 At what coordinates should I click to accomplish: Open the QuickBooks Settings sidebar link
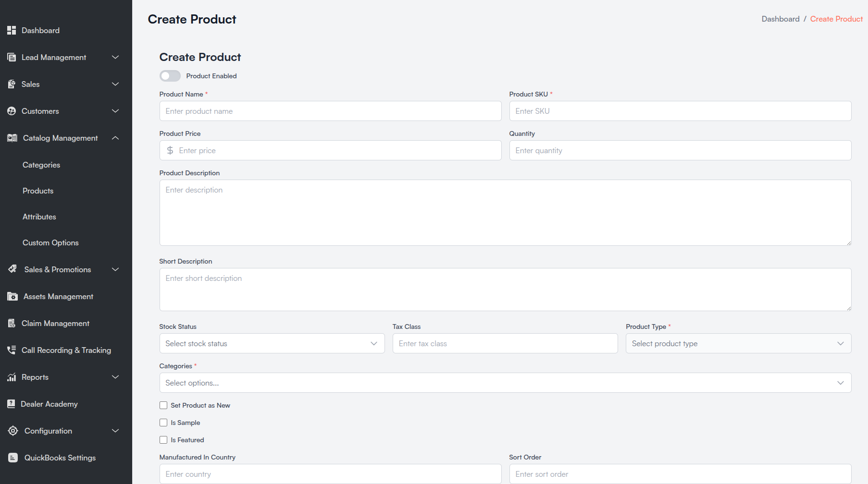(60, 458)
